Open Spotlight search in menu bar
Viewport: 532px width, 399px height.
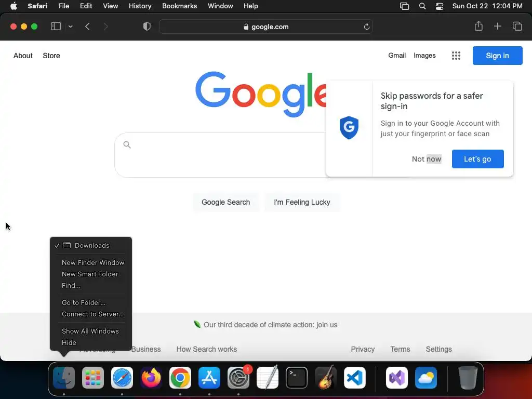pos(422,6)
